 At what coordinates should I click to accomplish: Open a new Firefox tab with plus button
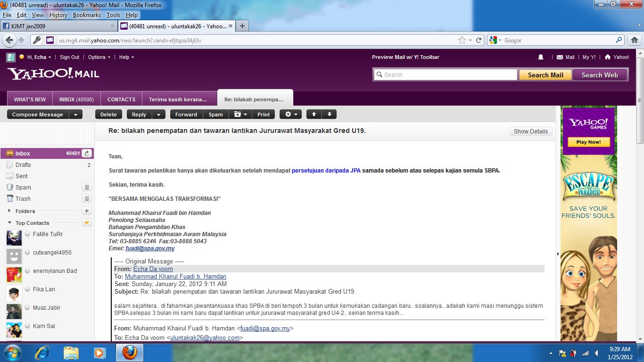click(x=242, y=26)
